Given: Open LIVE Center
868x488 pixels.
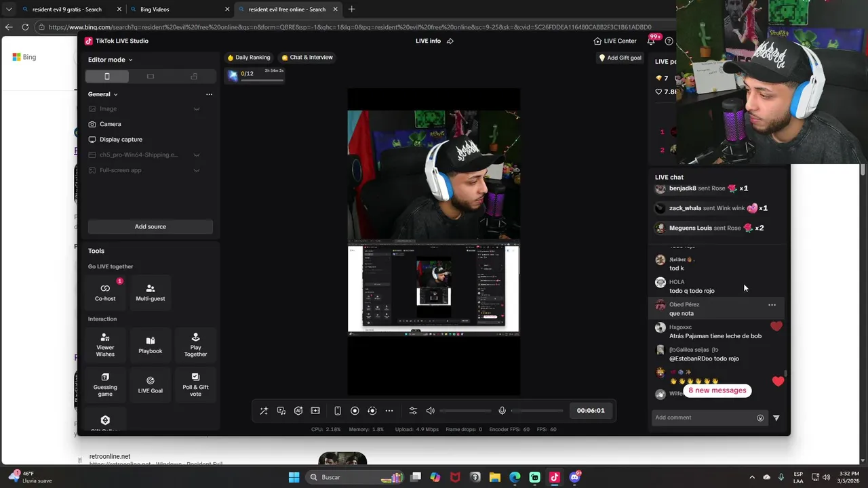Looking at the screenshot, I should 615,41.
